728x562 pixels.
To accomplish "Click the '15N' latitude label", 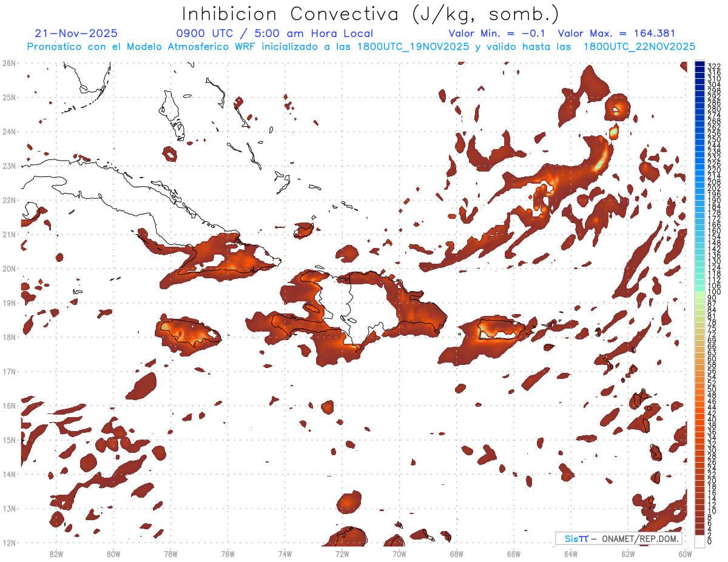I will tap(9, 440).
